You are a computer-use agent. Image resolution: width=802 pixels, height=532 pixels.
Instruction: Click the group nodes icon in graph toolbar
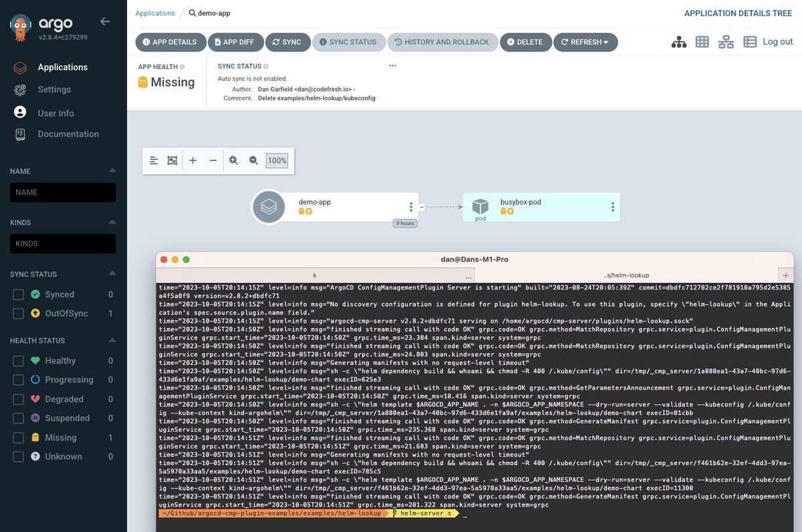coord(172,160)
